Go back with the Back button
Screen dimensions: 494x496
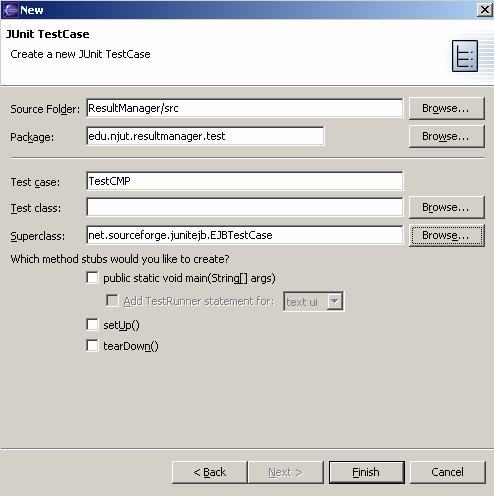(x=210, y=472)
